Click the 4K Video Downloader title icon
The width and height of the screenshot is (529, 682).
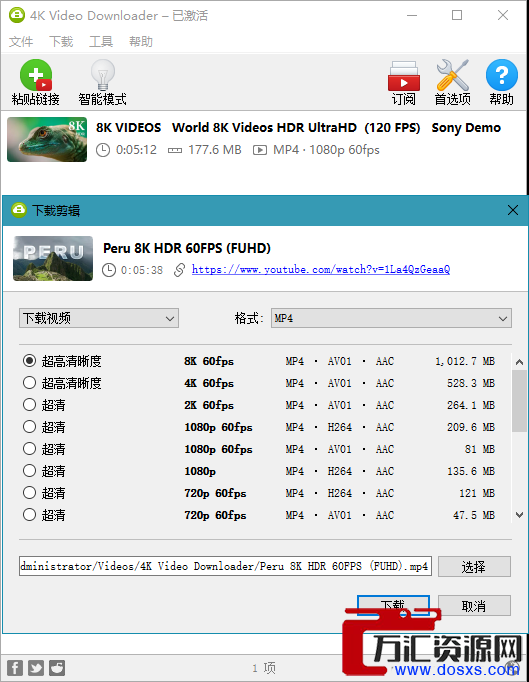tap(17, 15)
